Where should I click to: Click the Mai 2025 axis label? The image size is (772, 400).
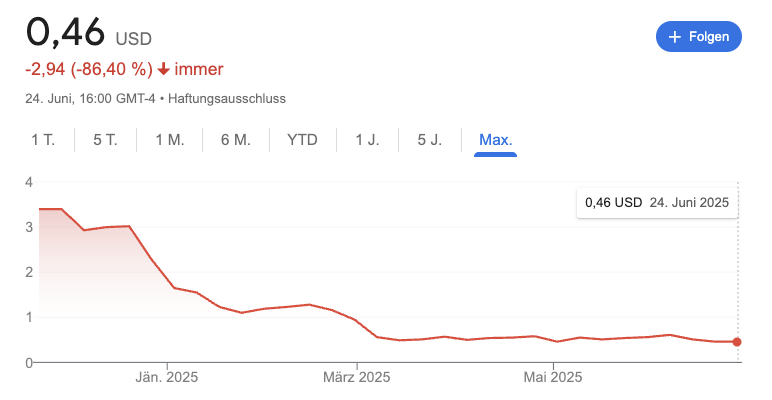552,377
